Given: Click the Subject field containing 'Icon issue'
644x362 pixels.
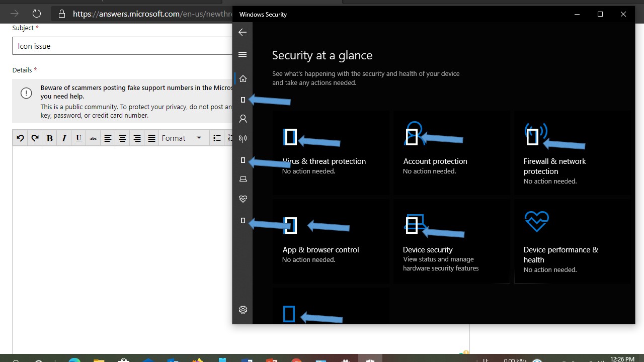Looking at the screenshot, I should [x=122, y=46].
